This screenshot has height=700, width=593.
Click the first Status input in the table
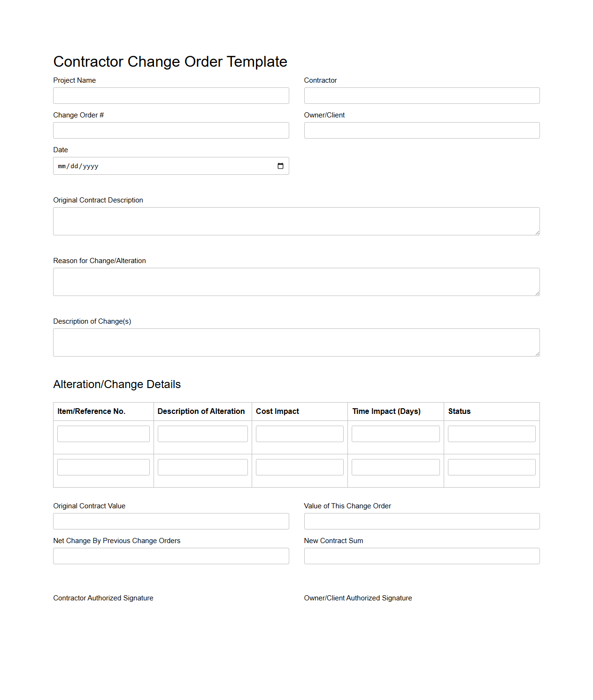click(491, 433)
